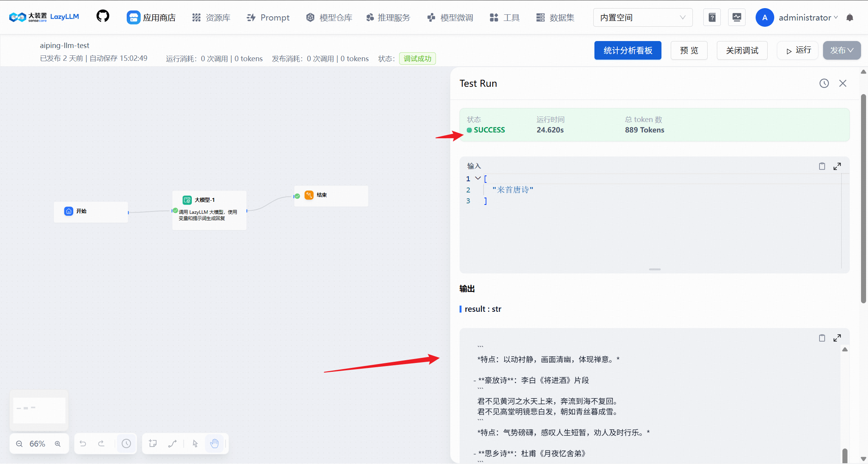
Task: Switch to pointer select mode
Action: tap(195, 443)
